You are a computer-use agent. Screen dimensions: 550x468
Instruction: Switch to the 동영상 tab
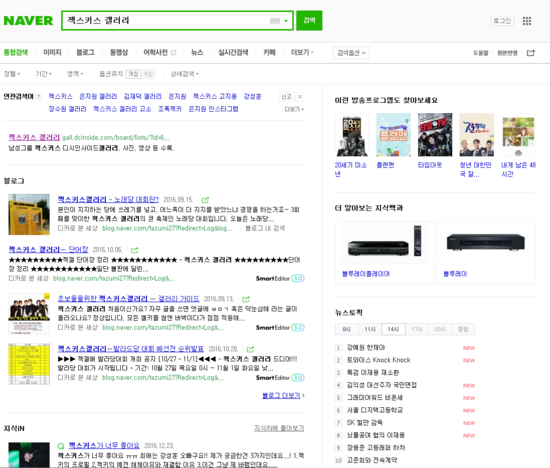[x=119, y=53]
